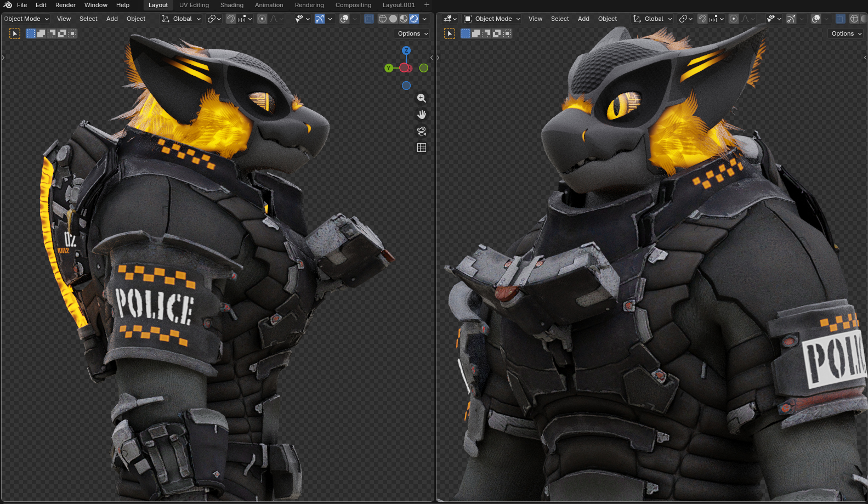
Task: Toggle X-ray mode in left viewport
Action: [369, 19]
